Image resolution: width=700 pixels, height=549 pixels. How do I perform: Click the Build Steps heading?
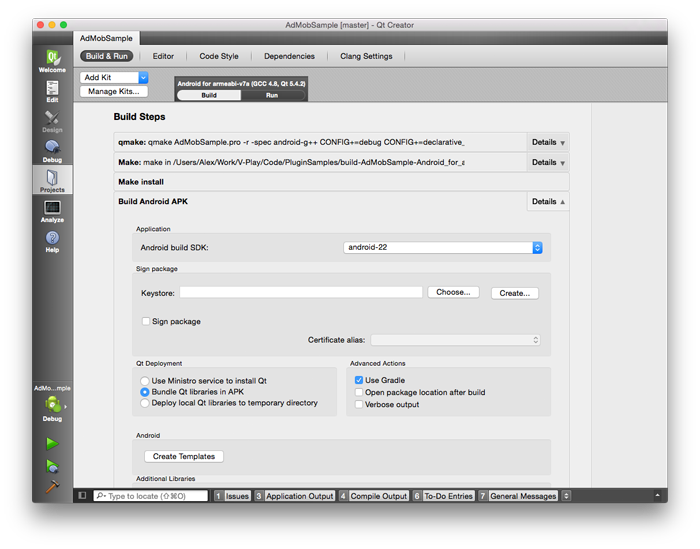[139, 117]
